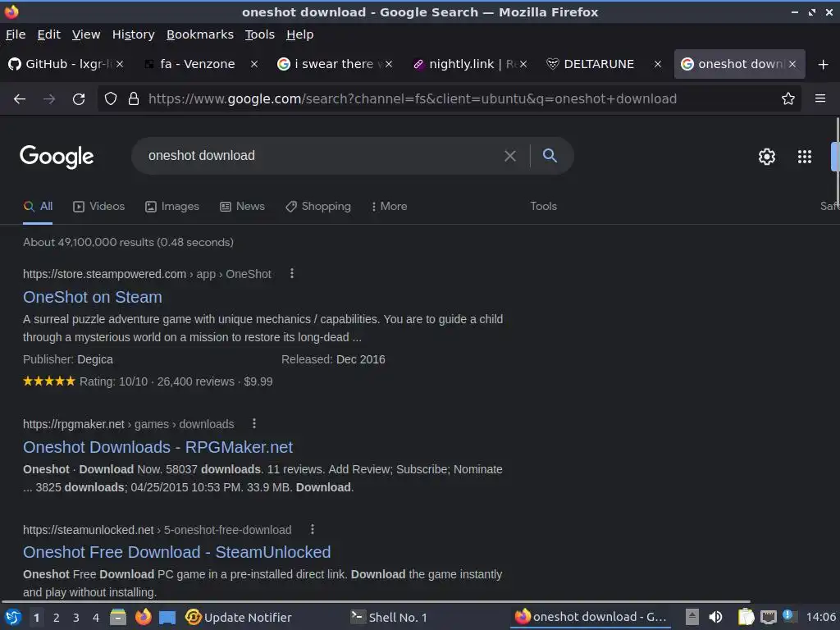Open the notification tray icon
The width and height of the screenshot is (840, 630).
click(788, 616)
